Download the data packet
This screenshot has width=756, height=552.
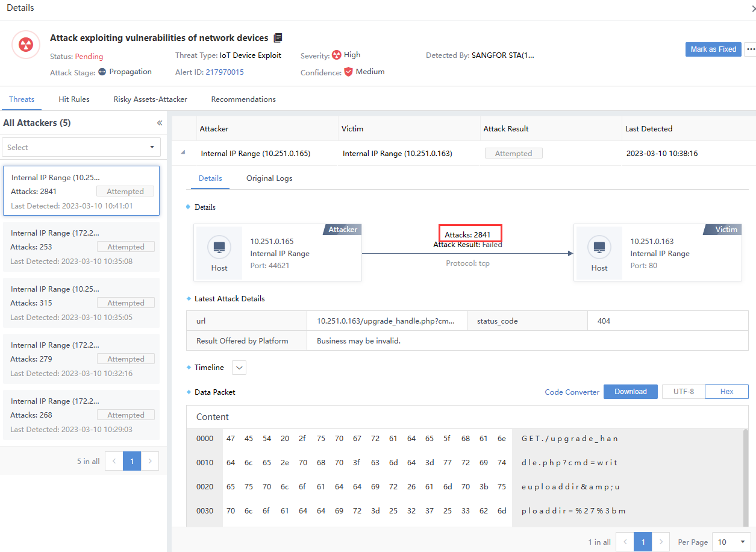[x=630, y=392]
